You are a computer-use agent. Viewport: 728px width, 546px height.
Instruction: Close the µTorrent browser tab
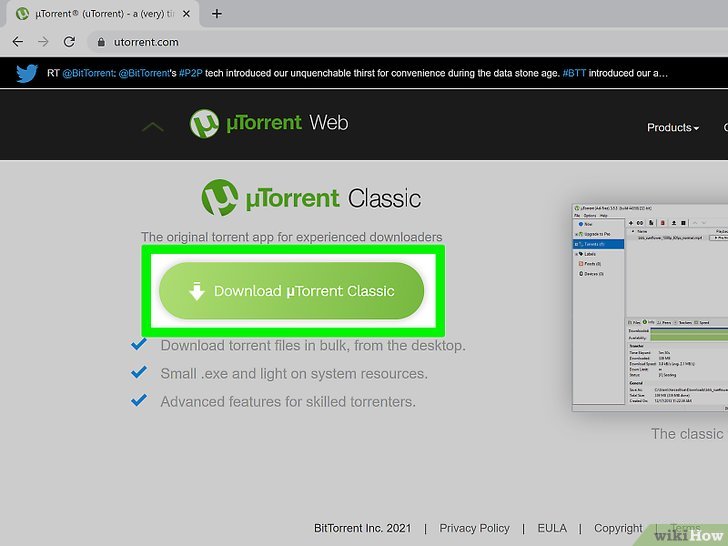[186, 14]
